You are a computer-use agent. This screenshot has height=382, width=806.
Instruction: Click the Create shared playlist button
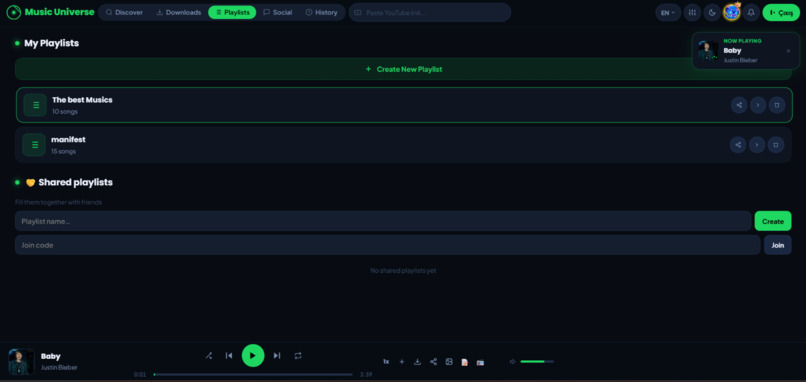pos(773,221)
